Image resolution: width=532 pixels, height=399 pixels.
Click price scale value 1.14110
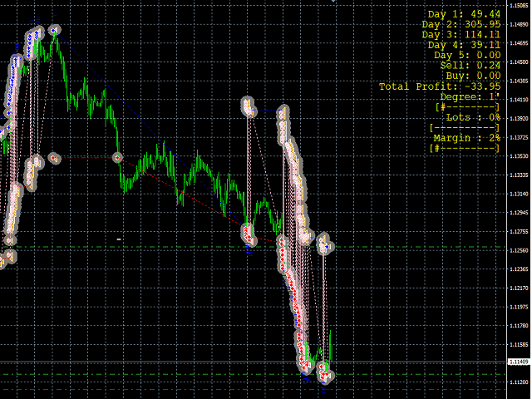click(x=519, y=100)
